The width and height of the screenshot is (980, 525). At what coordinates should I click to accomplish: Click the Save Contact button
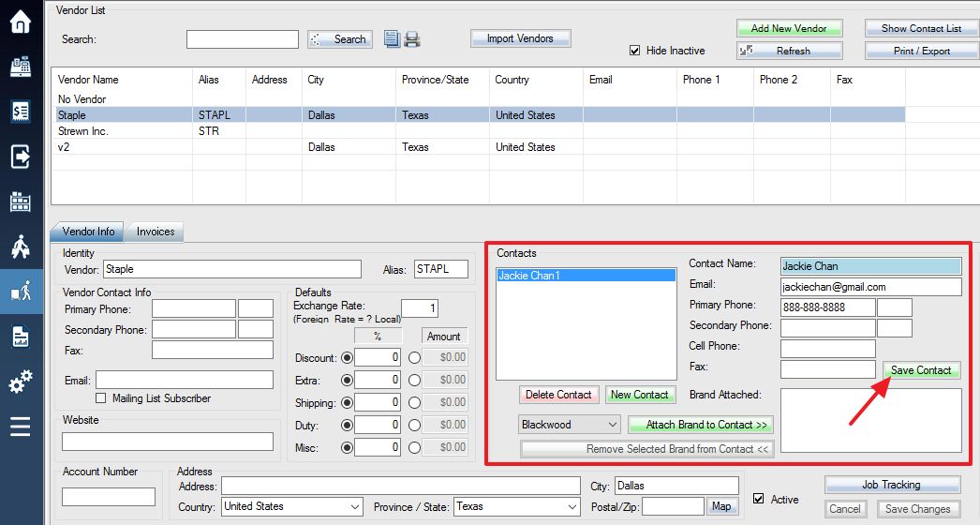click(x=921, y=369)
